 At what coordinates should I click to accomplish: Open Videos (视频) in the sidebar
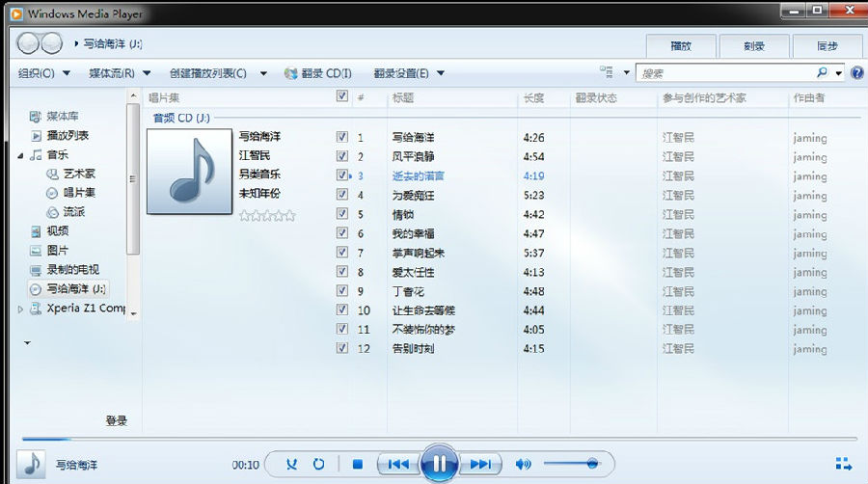[x=50, y=231]
